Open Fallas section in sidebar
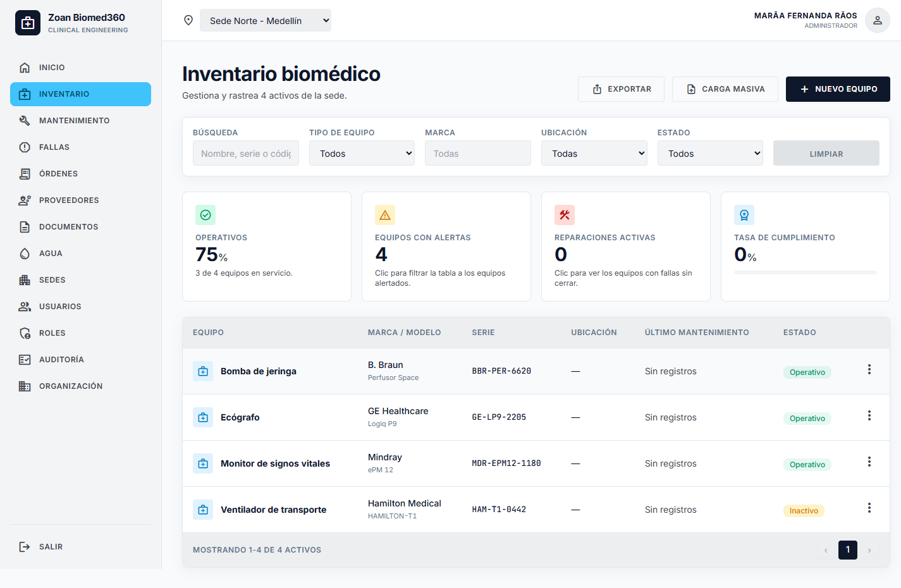 80,147
